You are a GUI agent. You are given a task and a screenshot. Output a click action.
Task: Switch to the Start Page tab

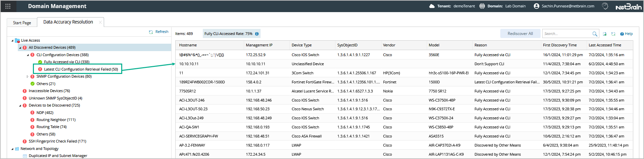[22, 23]
